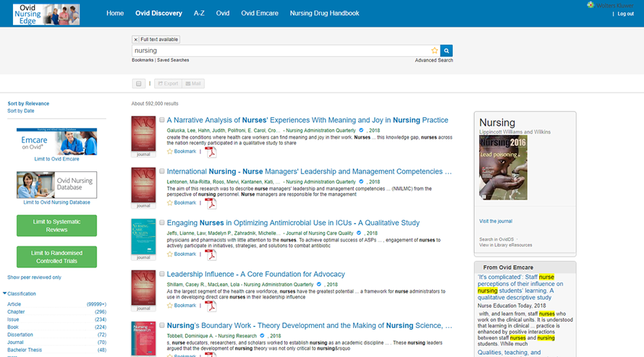The height and width of the screenshot is (357, 644).
Task: Remove the Full text available filter
Action: point(135,40)
